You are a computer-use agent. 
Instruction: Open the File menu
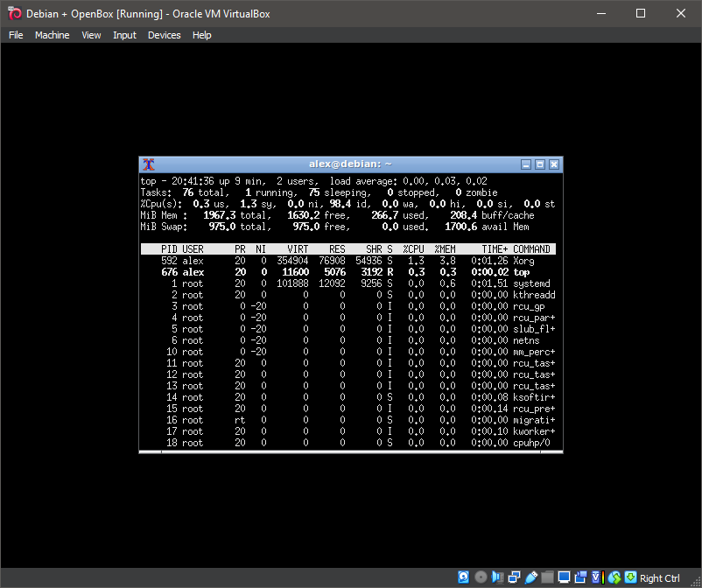point(16,35)
